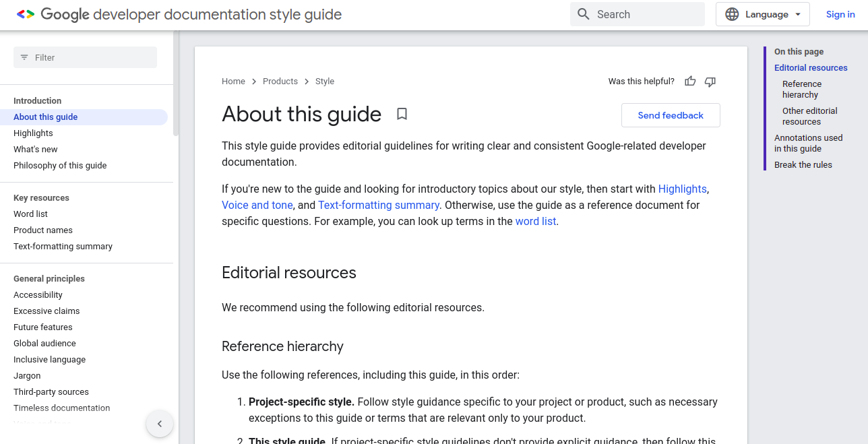868x444 pixels.
Task: Click the sidebar vertical scrollbar
Action: point(176,84)
